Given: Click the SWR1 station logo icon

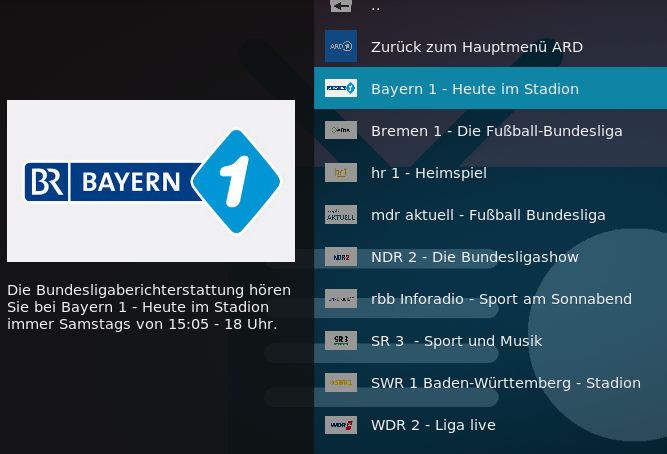Looking at the screenshot, I should (x=341, y=383).
